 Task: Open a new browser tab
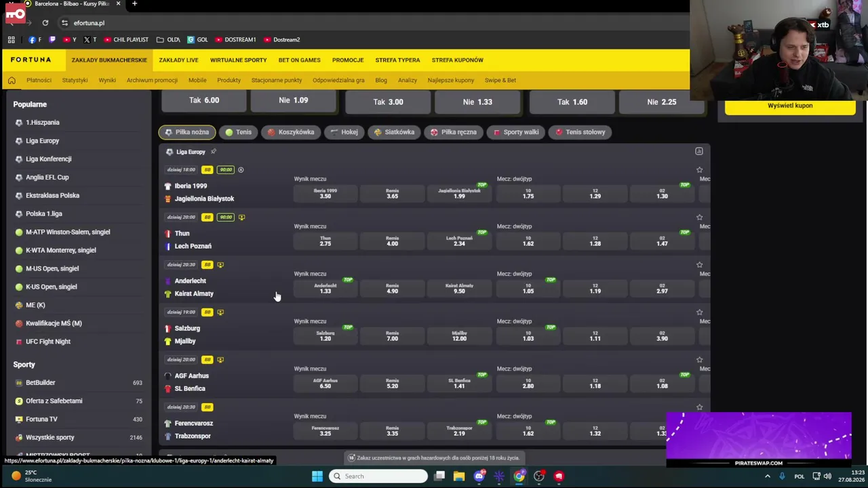click(134, 4)
